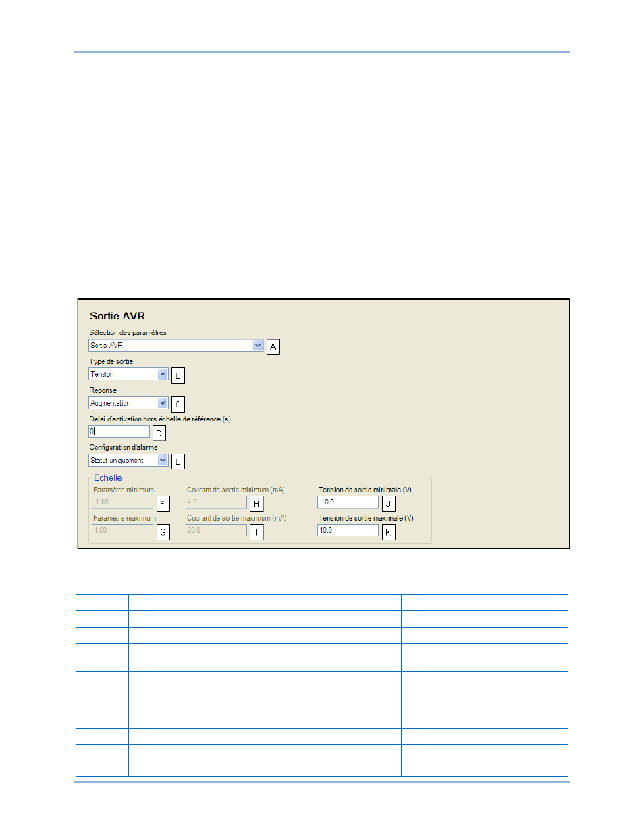Click the "Réponse" label
644x834 pixels.
103,390
